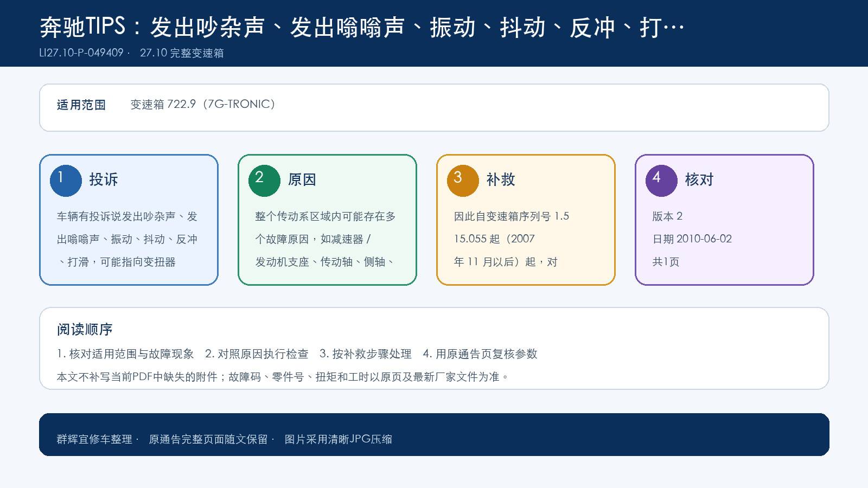
Task: Click footer text 群辉宜修车整理
Action: (x=94, y=439)
